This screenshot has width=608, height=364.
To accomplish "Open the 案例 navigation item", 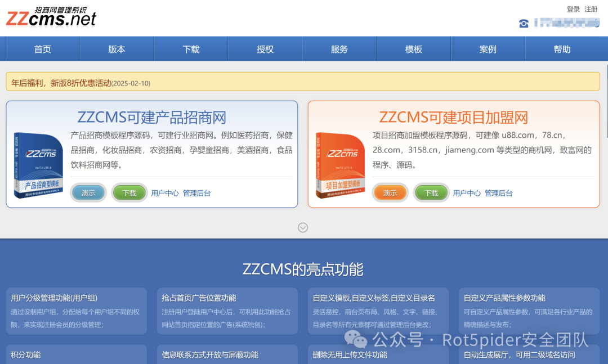I will tap(488, 49).
